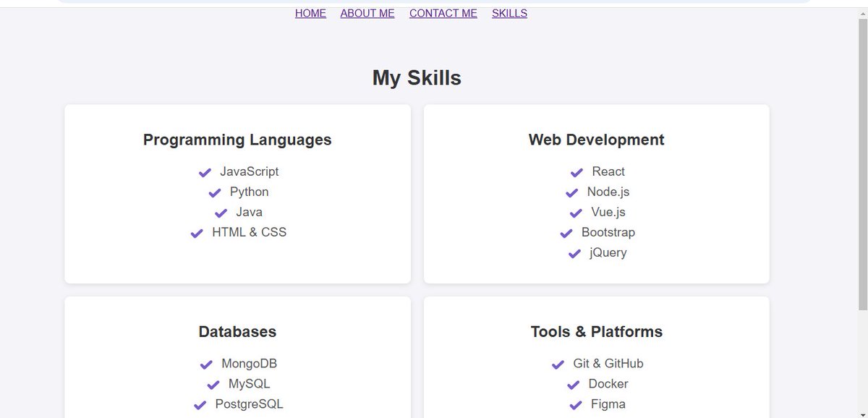Click the Programming Languages card title
The height and width of the screenshot is (418, 868).
[x=237, y=140]
